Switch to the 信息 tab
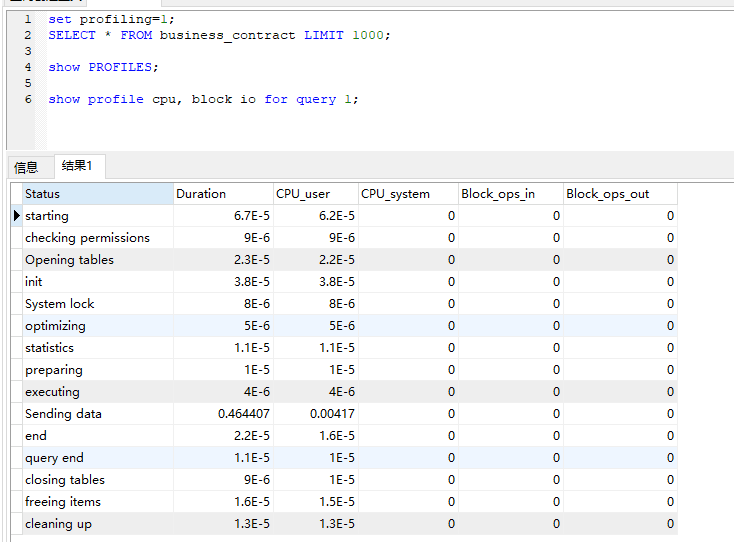734x542 pixels. (x=26, y=167)
